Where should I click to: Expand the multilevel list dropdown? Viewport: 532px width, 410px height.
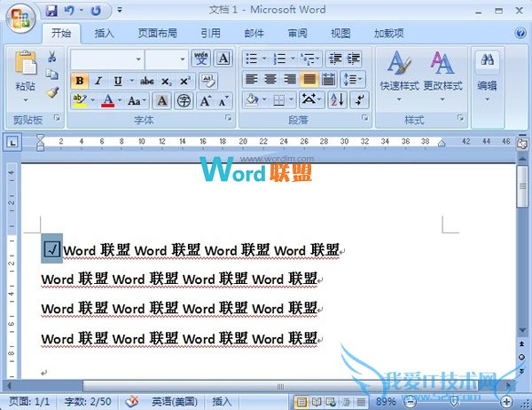317,59
